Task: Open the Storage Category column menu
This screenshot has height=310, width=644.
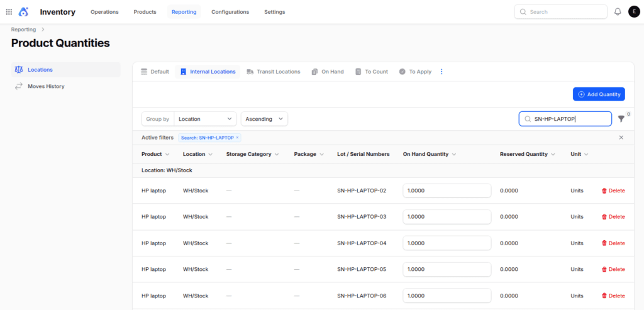Action: coord(277,155)
